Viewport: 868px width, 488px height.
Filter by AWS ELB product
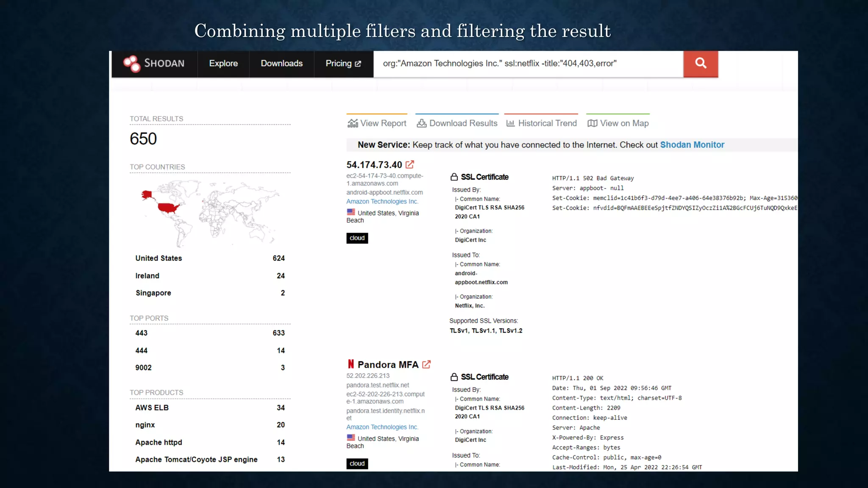(152, 408)
